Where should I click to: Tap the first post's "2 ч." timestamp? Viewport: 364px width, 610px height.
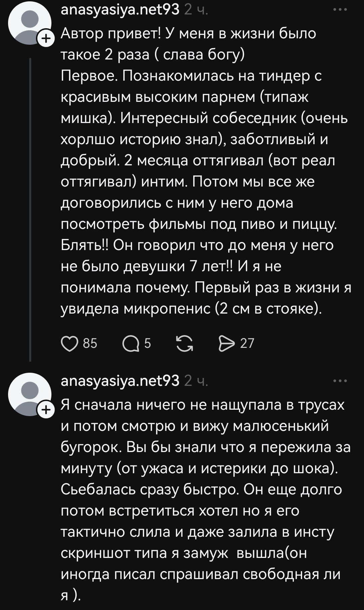[x=196, y=10]
